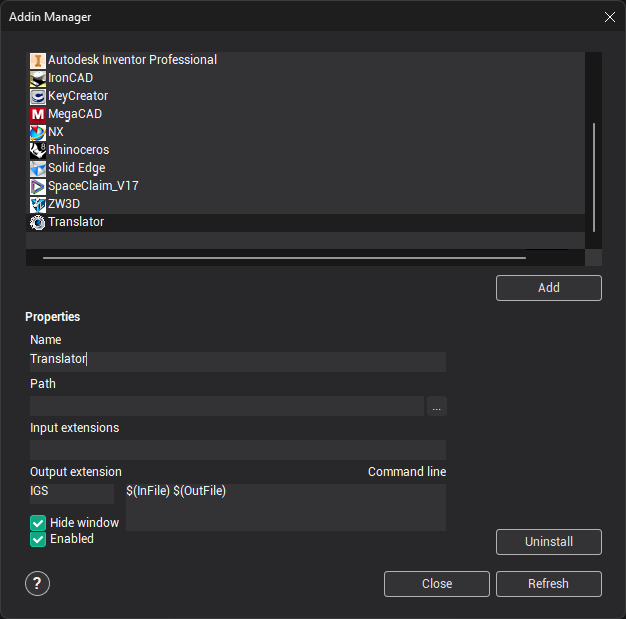Viewport: 626px width, 619px height.
Task: Select the Rhinoceros icon
Action: [38, 150]
